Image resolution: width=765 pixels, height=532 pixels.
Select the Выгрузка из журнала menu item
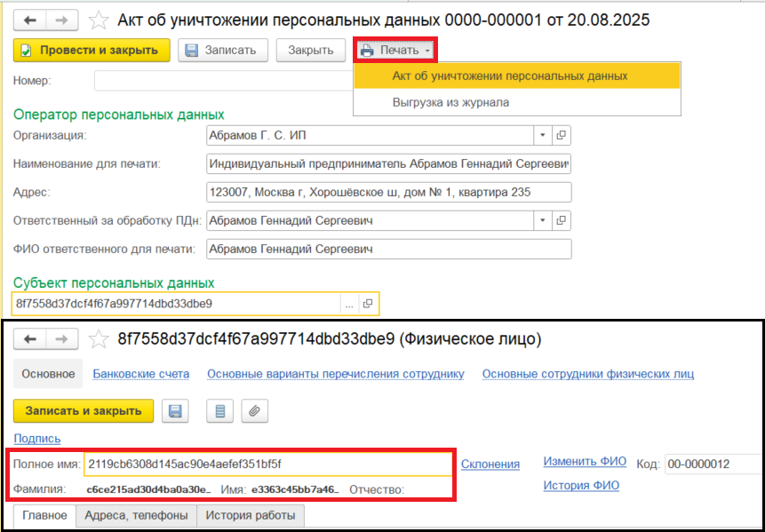(450, 102)
